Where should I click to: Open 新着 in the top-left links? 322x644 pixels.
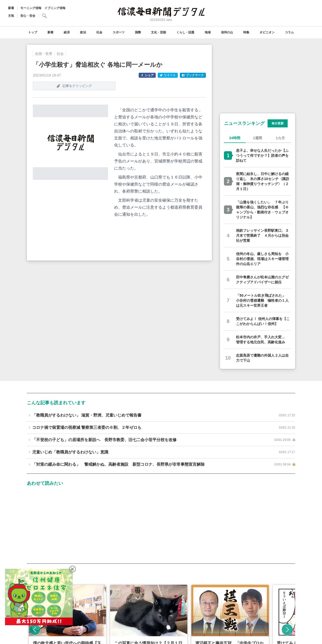(11, 8)
